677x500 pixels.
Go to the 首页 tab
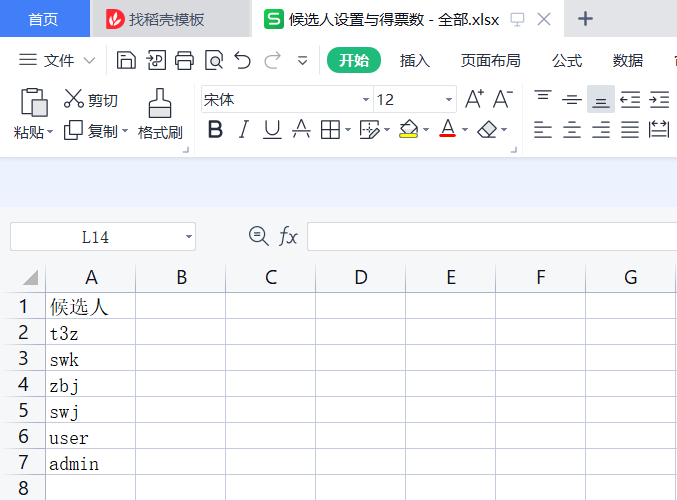coord(45,19)
